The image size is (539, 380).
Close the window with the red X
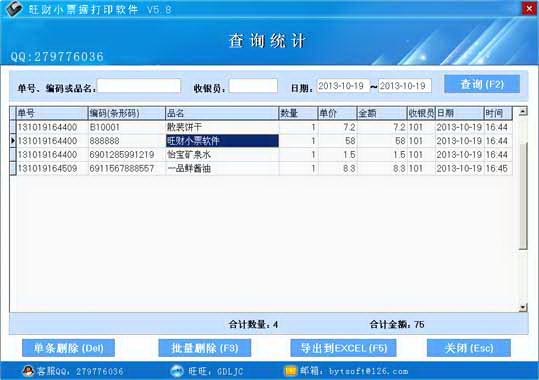529,8
